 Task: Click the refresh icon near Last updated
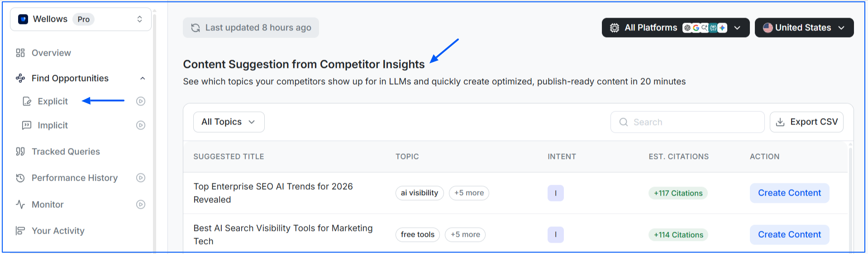click(196, 28)
